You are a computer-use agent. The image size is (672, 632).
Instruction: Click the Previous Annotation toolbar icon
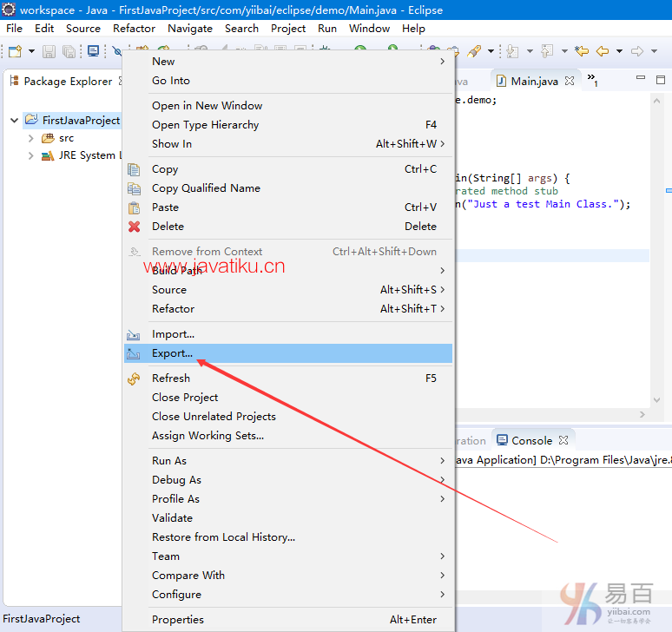(547, 51)
